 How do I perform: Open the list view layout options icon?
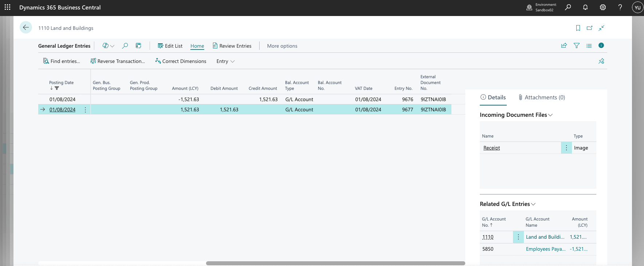click(x=589, y=45)
